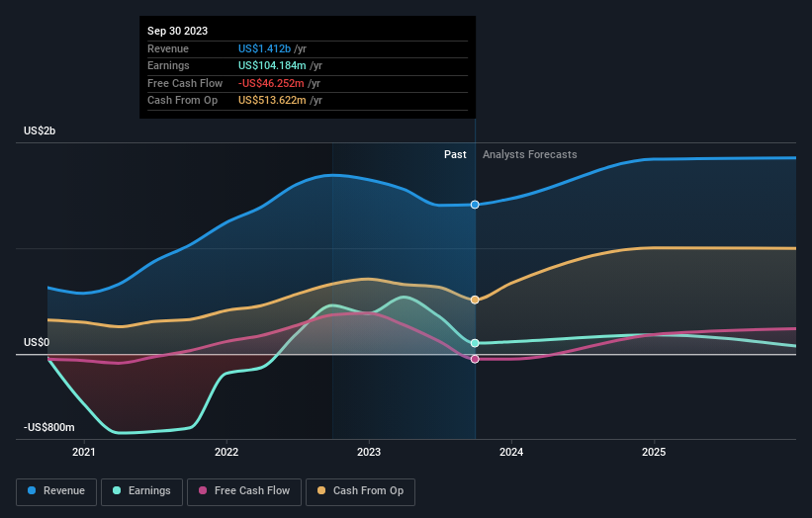Screen dimensions: 812x518
Task: Click the US$1.412b revenue value in tooltip
Action: point(264,48)
